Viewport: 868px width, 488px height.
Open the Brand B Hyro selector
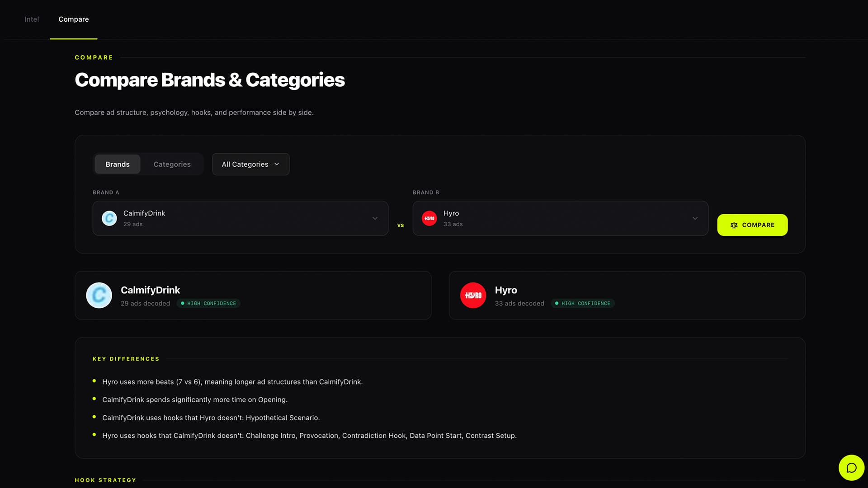[x=560, y=218]
